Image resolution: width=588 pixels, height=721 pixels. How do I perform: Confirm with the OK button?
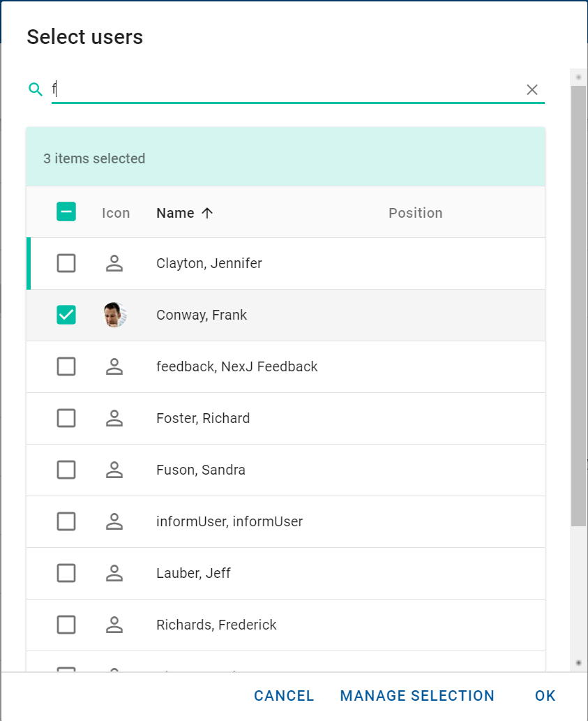pyautogui.click(x=545, y=696)
